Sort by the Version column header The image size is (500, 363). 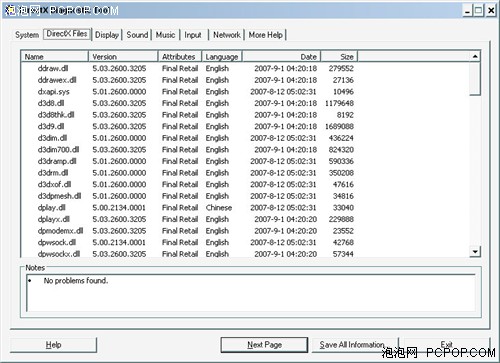[x=123, y=57]
